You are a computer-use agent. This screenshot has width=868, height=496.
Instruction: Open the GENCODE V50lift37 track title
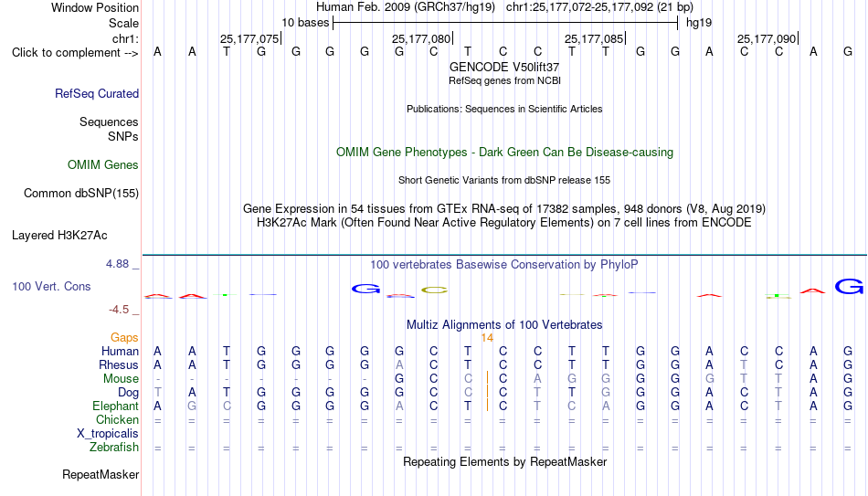click(x=504, y=67)
